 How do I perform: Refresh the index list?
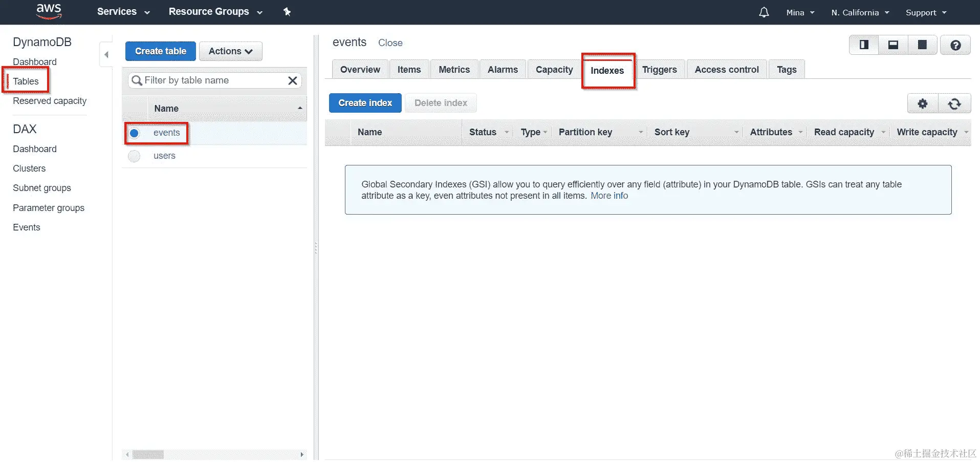[x=954, y=104]
